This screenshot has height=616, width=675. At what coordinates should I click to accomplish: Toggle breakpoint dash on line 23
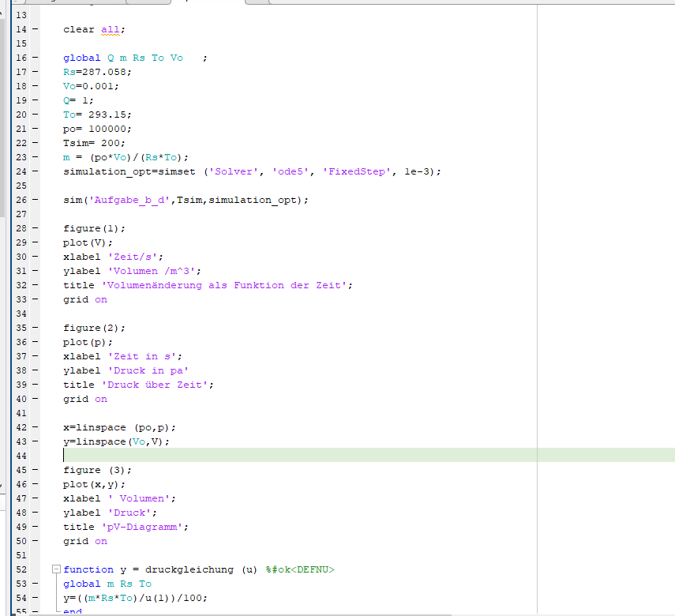point(35,157)
